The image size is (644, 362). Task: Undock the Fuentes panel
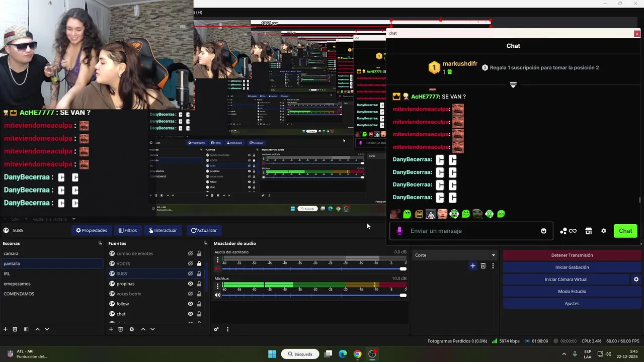206,243
